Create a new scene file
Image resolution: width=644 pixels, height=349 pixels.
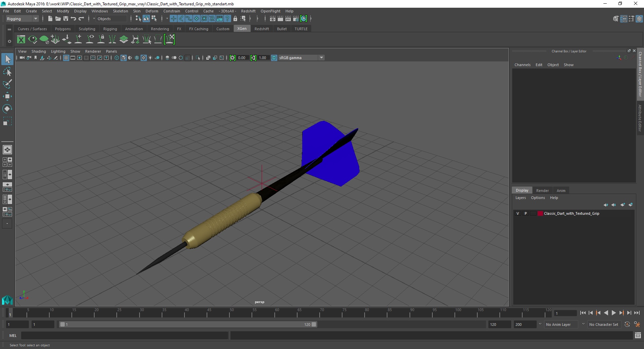[x=50, y=19]
